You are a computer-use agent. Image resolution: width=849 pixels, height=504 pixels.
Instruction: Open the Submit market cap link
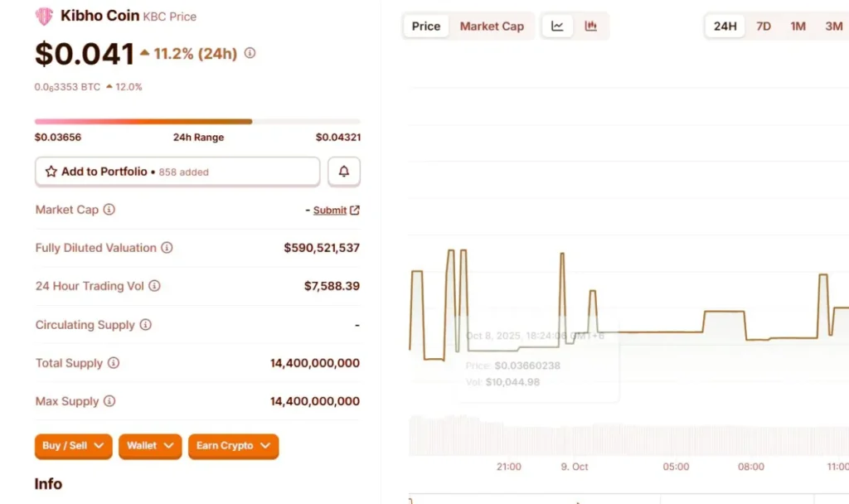[330, 211]
